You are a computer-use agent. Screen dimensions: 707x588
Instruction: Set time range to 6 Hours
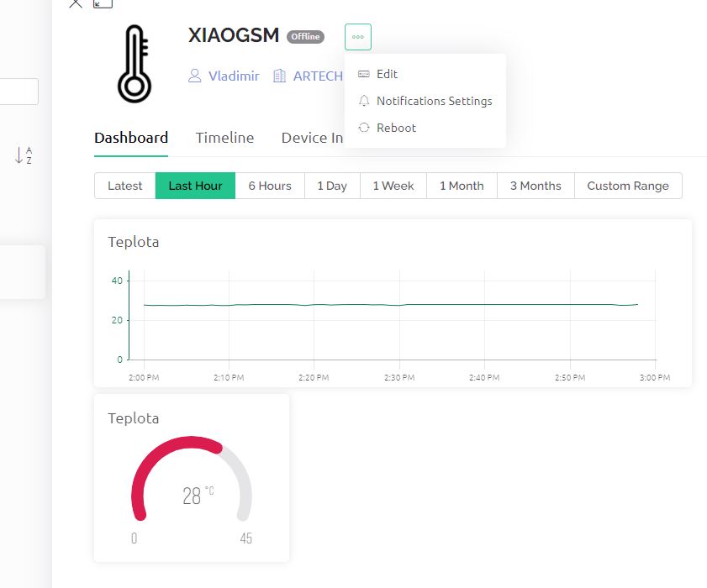pos(270,186)
